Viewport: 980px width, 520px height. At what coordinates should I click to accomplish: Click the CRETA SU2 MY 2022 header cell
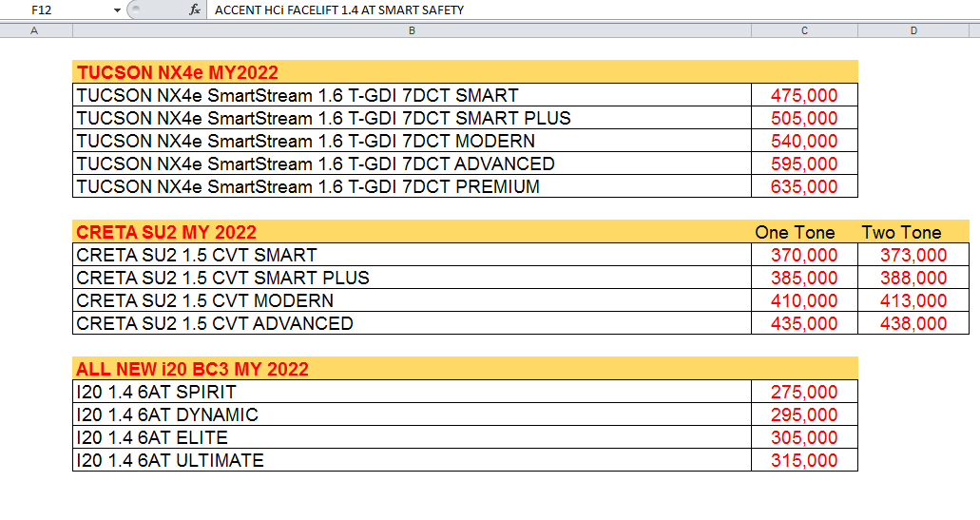[x=412, y=232]
